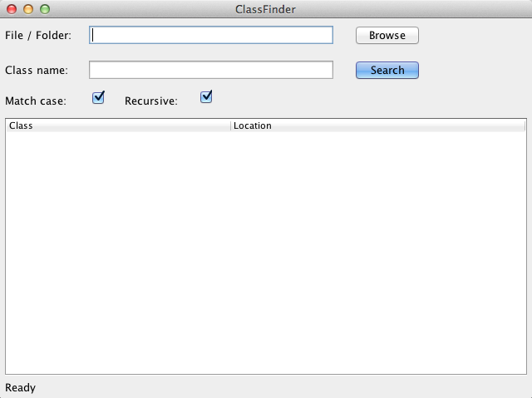This screenshot has height=398, width=532.
Task: Open the Browse file chooser button
Action: (x=387, y=35)
